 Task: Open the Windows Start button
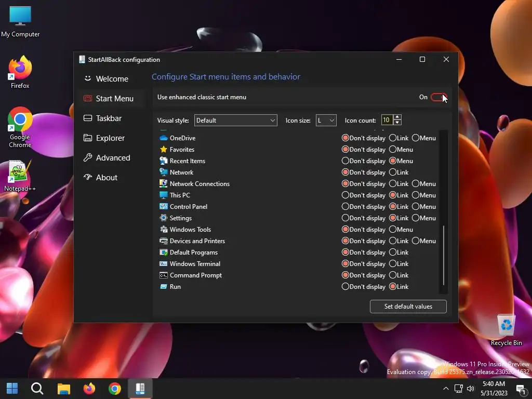point(12,389)
